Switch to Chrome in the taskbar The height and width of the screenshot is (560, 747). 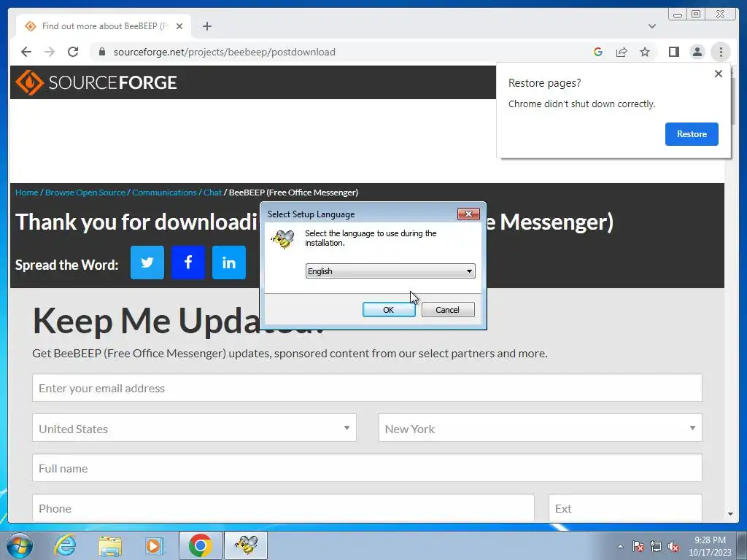click(x=200, y=545)
